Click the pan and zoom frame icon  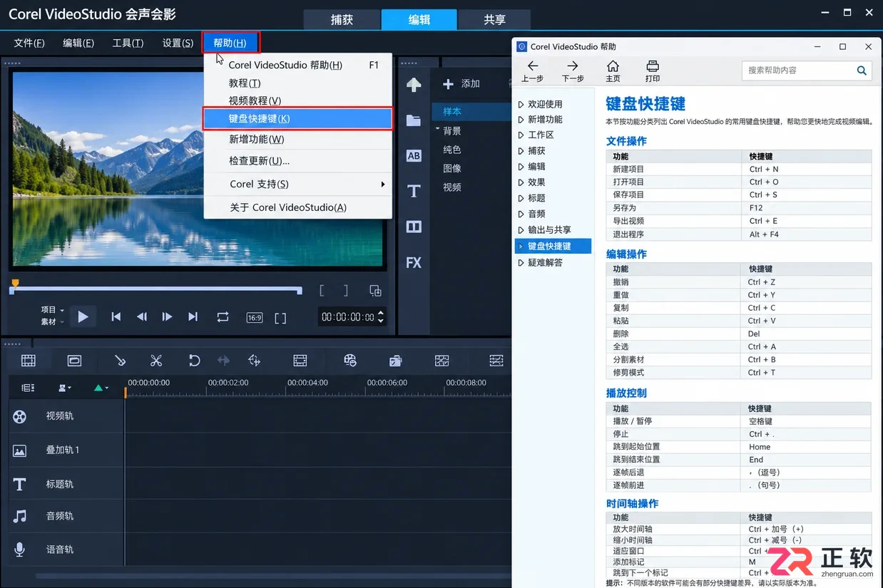[x=442, y=361]
